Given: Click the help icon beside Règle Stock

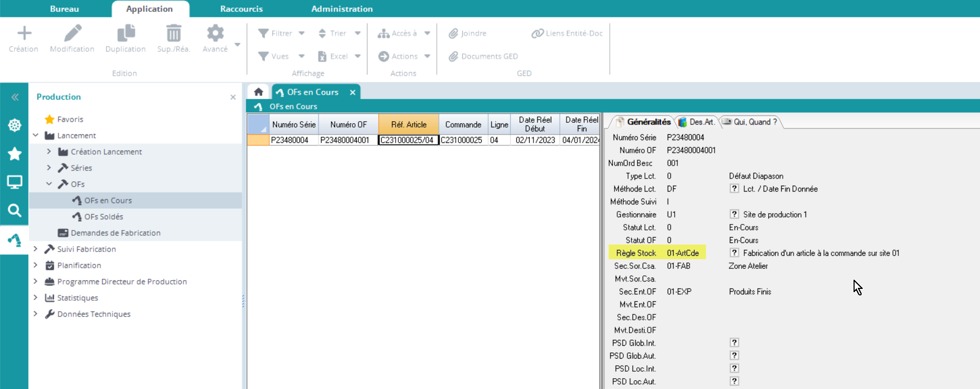Looking at the screenshot, I should coord(734,253).
